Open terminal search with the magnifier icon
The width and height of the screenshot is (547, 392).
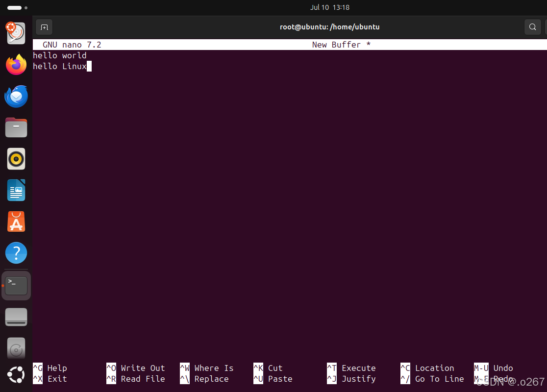532,27
